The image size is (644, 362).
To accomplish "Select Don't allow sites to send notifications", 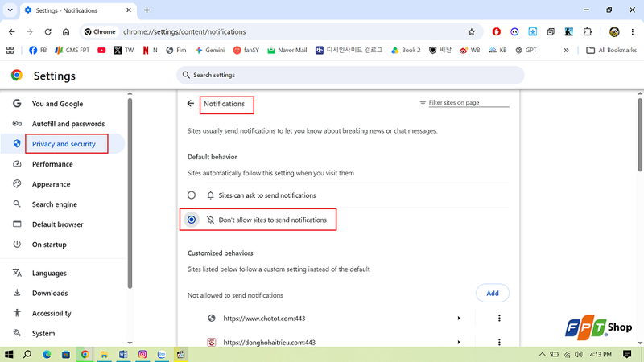I will [x=192, y=220].
